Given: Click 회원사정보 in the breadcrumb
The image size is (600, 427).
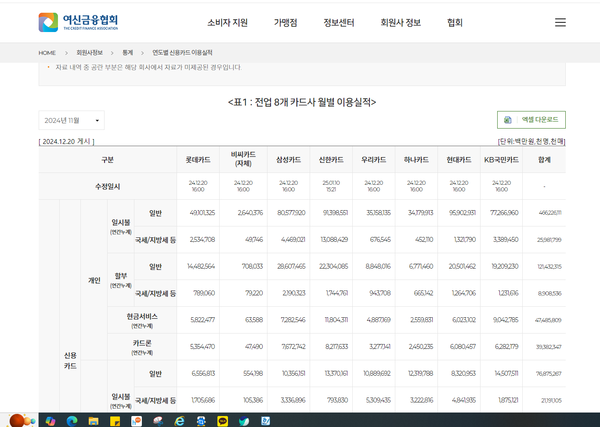Looking at the screenshot, I should (x=90, y=53).
